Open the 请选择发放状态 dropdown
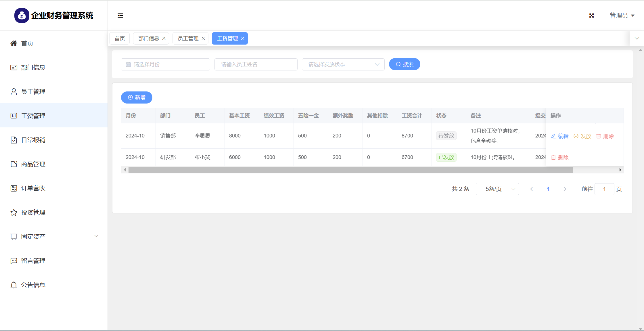Screen dimensions: 644x331 343,64
